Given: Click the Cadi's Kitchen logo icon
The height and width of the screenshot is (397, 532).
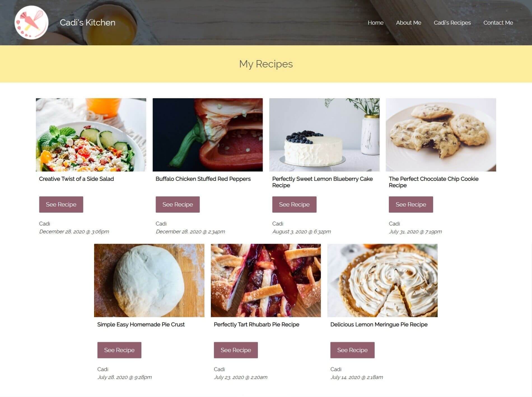Looking at the screenshot, I should coord(31,23).
